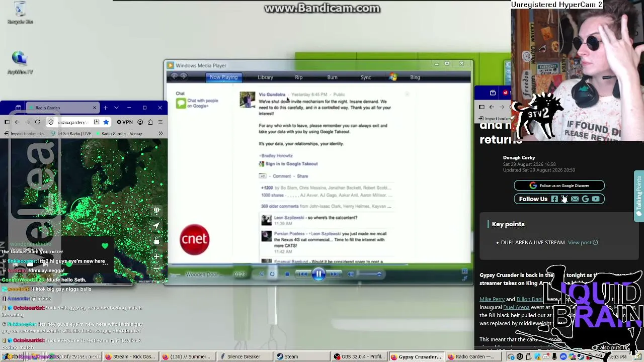This screenshot has height=362, width=644.
Task: Open the Rip tab
Action: (298, 77)
